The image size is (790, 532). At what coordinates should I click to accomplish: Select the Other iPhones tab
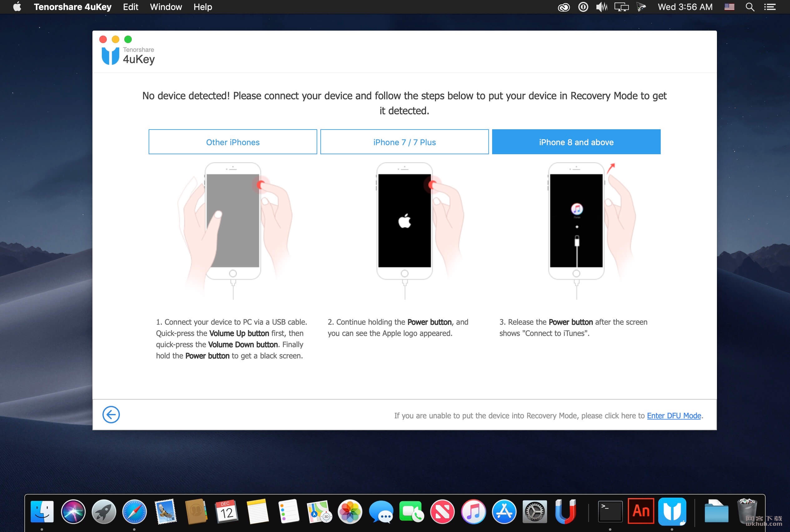(233, 142)
